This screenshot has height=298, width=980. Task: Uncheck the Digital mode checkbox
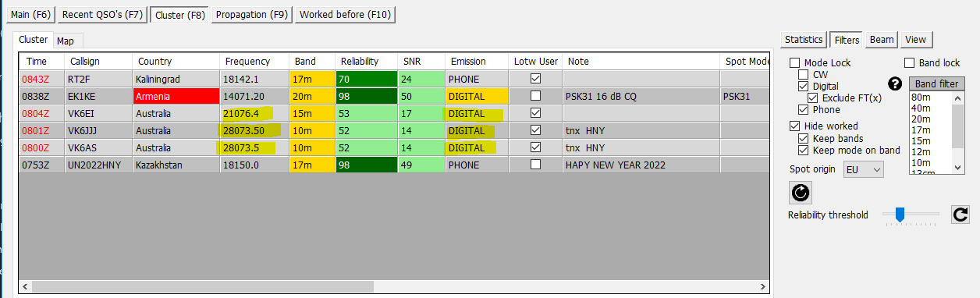tap(803, 87)
